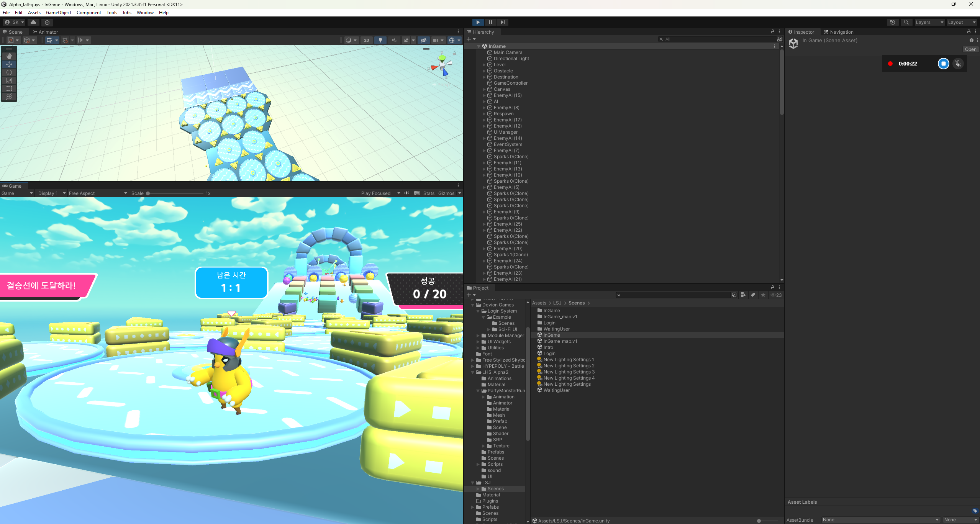Select the Hand view tool
The image size is (980, 524).
point(9,56)
